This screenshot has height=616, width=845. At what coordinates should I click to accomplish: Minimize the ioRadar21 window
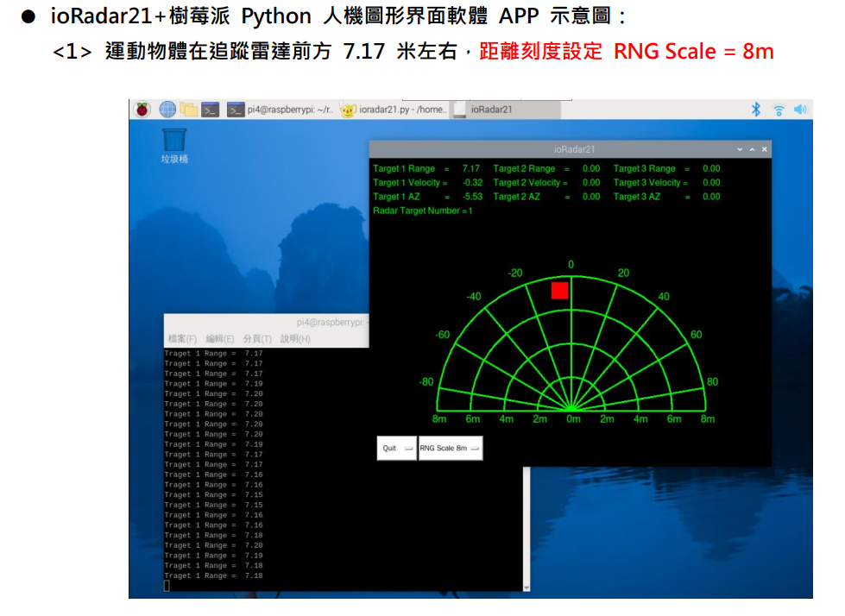(x=740, y=149)
